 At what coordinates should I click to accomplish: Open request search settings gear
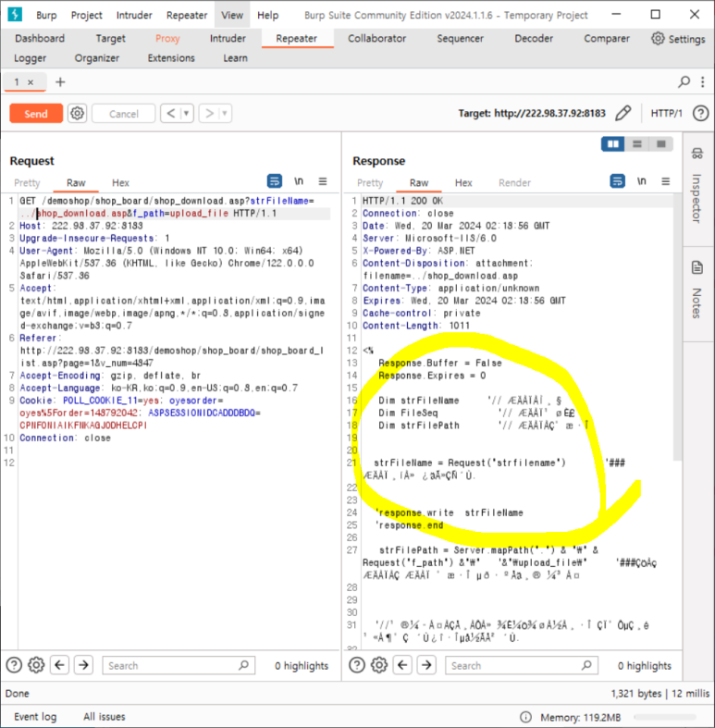click(x=36, y=665)
